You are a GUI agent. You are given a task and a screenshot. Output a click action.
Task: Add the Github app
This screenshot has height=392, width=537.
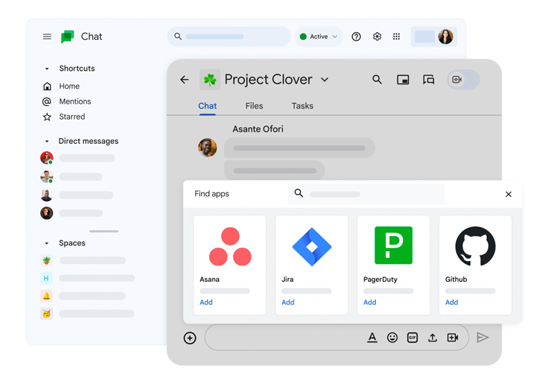(452, 303)
